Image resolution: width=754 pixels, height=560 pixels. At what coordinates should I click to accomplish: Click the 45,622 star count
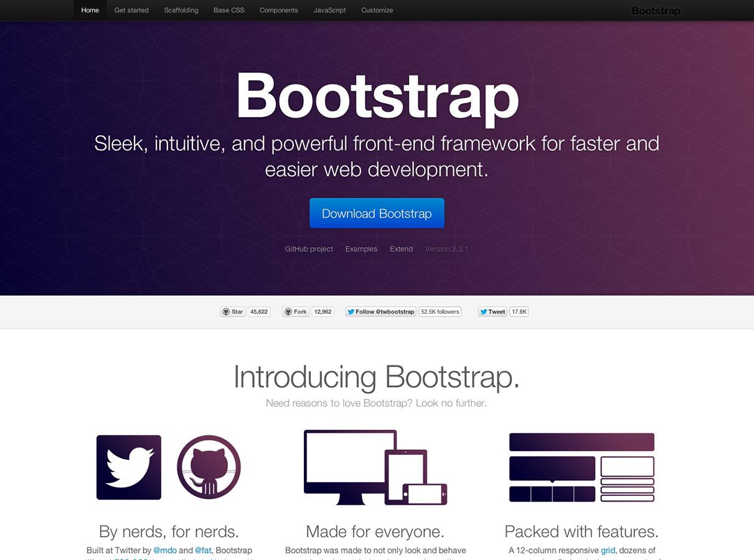259,312
